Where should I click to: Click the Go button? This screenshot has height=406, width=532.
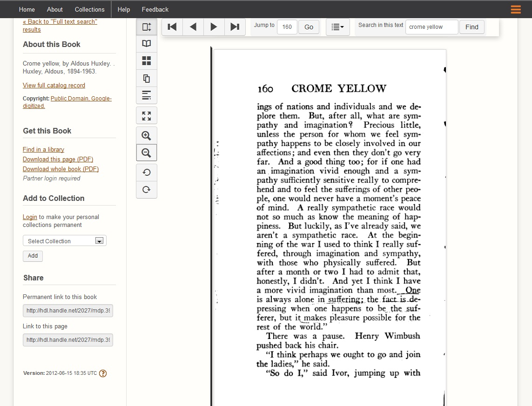pos(309,27)
